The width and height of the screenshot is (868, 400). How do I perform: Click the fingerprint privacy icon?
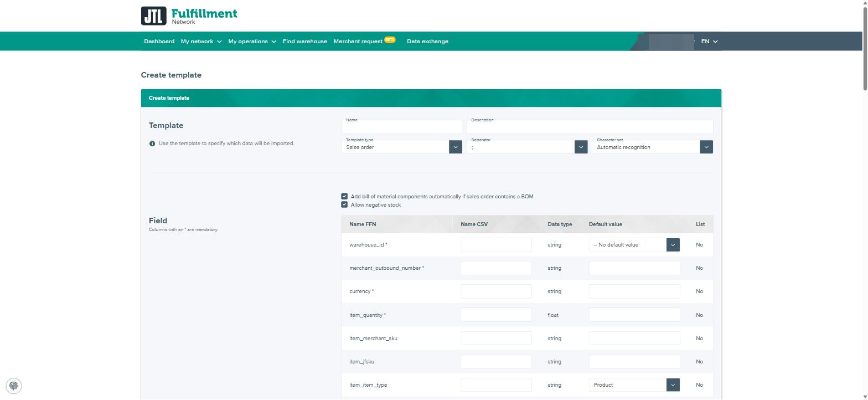click(14, 386)
